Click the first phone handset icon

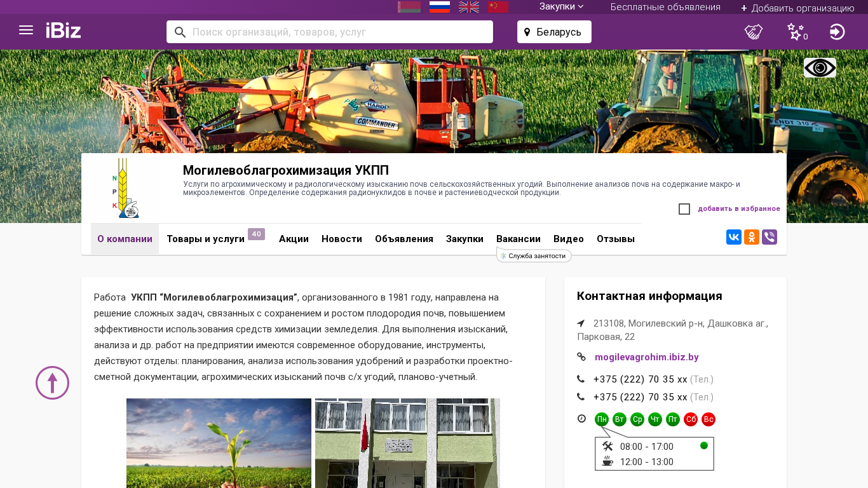coord(581,379)
